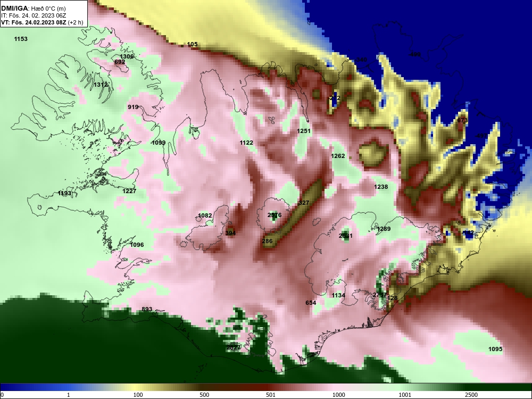Image resolution: width=532 pixels, height=399 pixels.
Task: Click the '(+2 h)' forecast offset label
Action: point(76,22)
